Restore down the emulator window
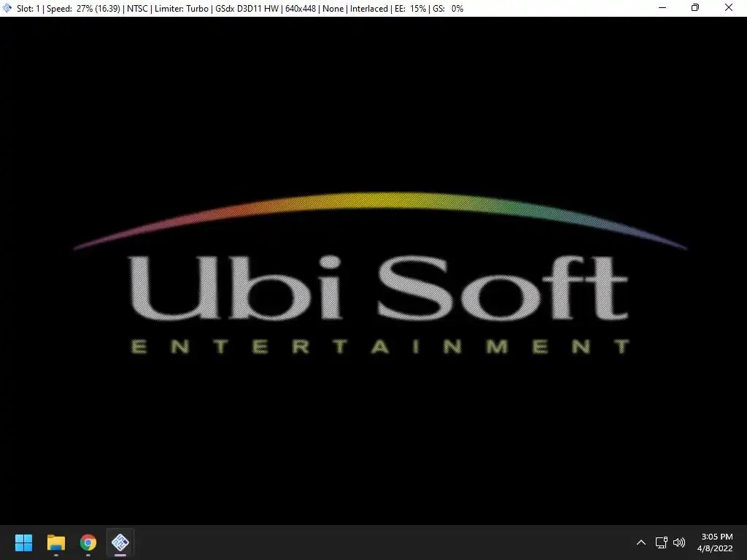Image resolution: width=747 pixels, height=560 pixels. click(695, 8)
